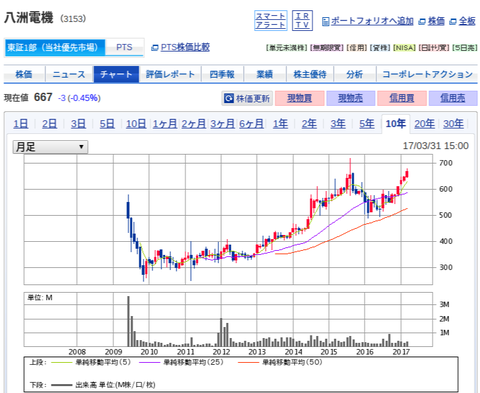
Task: Select the 2ヶ月 chart period
Action: point(194,124)
